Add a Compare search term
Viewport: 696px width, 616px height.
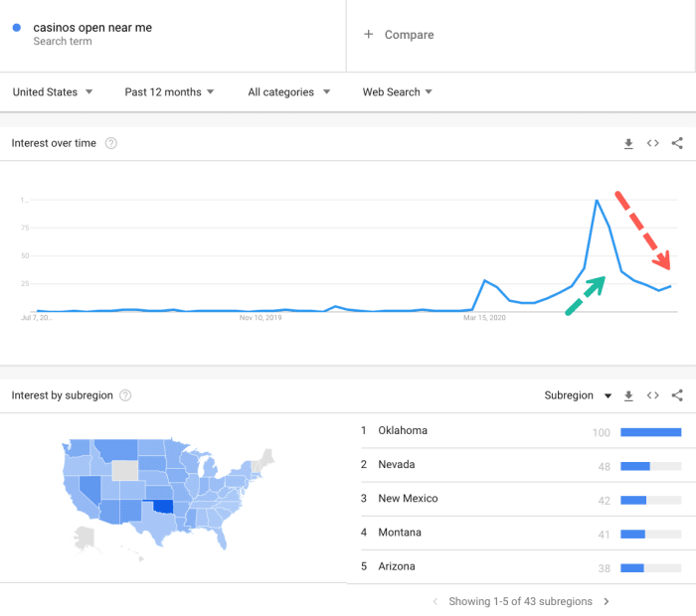pos(399,35)
